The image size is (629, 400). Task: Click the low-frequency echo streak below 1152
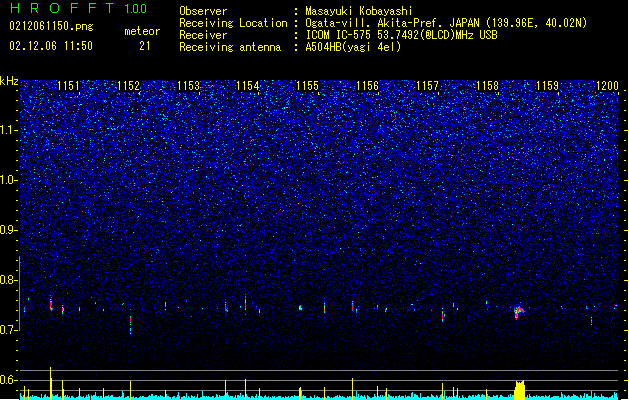[x=130, y=324]
